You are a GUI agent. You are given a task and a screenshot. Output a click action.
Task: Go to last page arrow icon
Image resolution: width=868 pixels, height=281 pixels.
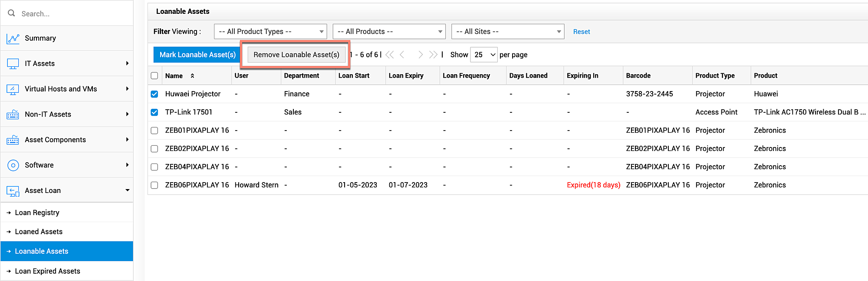tap(433, 55)
